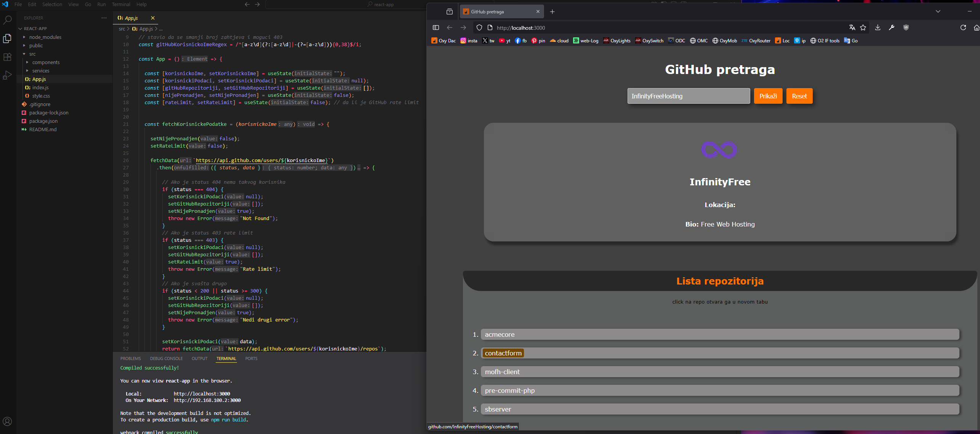Click the browser back arrow
This screenshot has width=980, height=434.
point(450,27)
